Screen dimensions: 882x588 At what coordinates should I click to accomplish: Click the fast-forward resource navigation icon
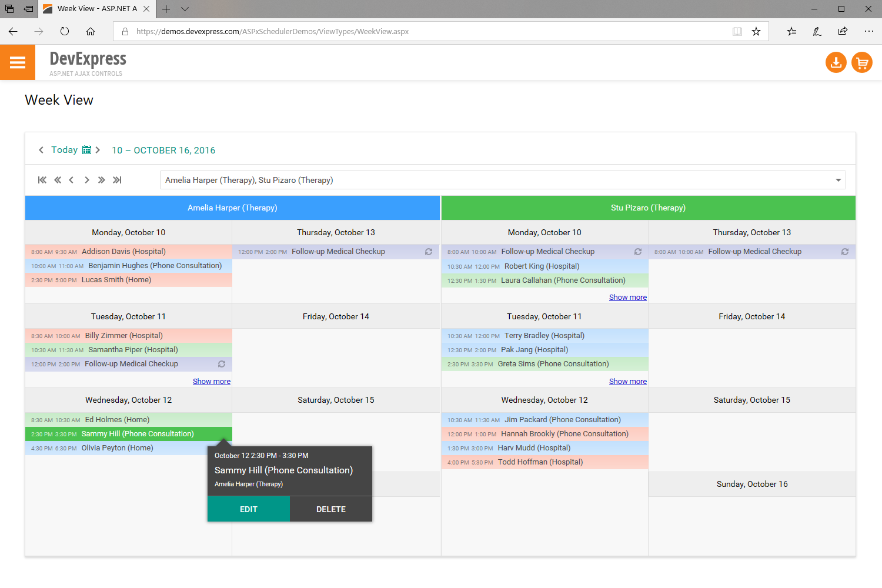pos(101,180)
